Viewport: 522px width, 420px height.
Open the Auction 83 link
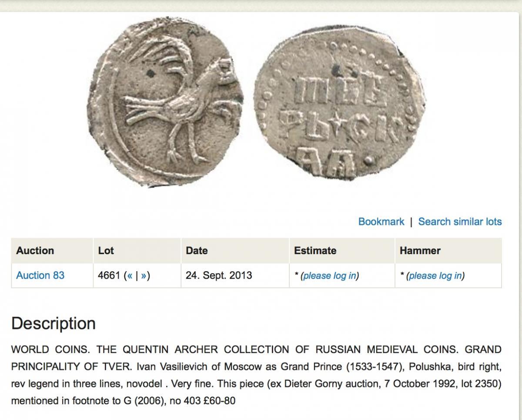point(40,276)
